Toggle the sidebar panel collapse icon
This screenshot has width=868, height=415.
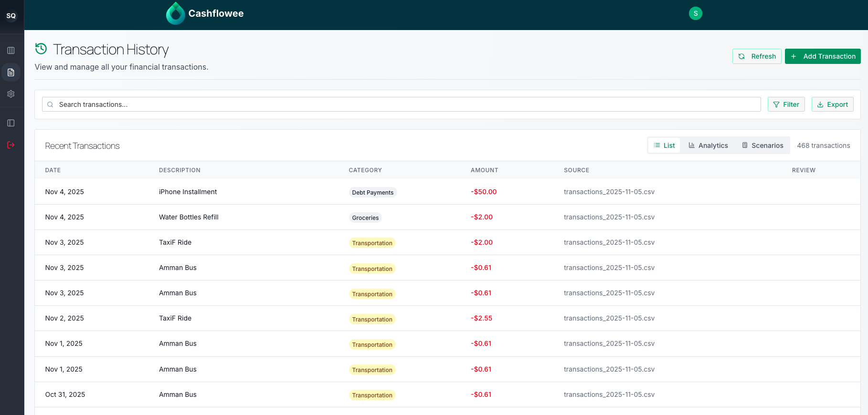point(11,123)
